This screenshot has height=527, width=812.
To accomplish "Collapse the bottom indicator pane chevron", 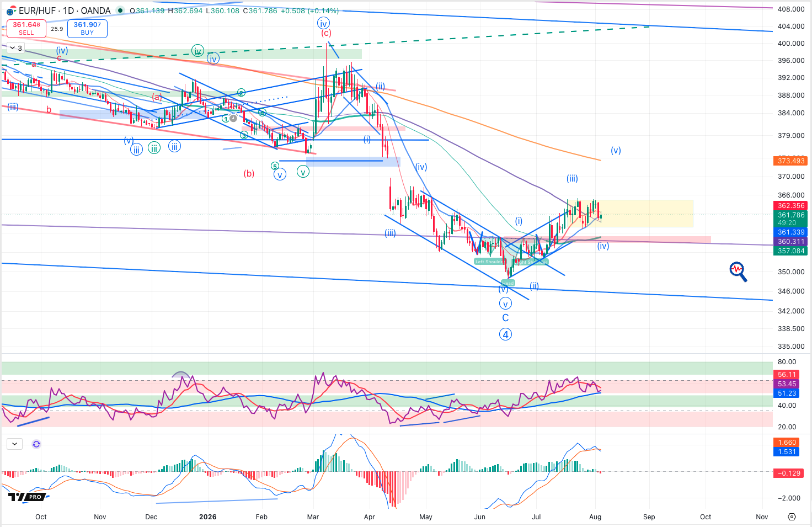I will [x=14, y=444].
